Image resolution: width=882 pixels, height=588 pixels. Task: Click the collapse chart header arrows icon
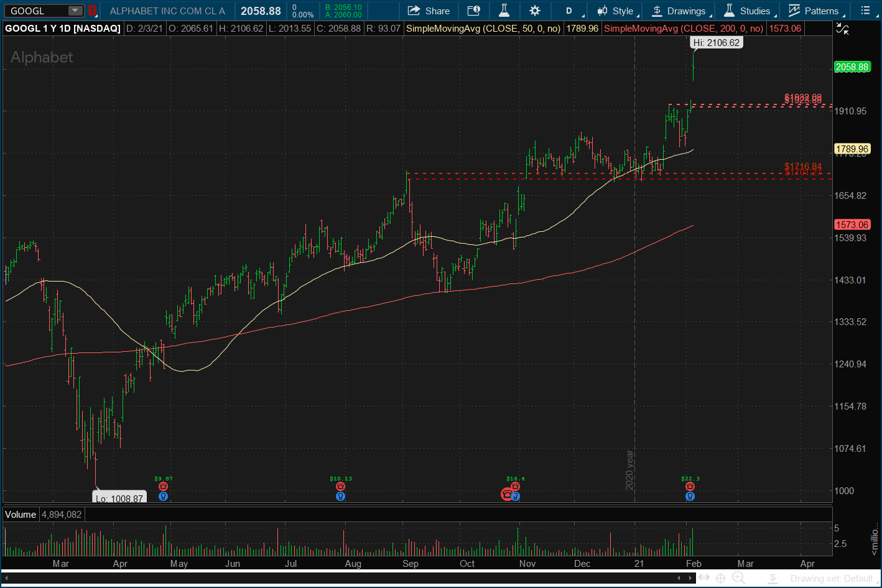point(842,28)
